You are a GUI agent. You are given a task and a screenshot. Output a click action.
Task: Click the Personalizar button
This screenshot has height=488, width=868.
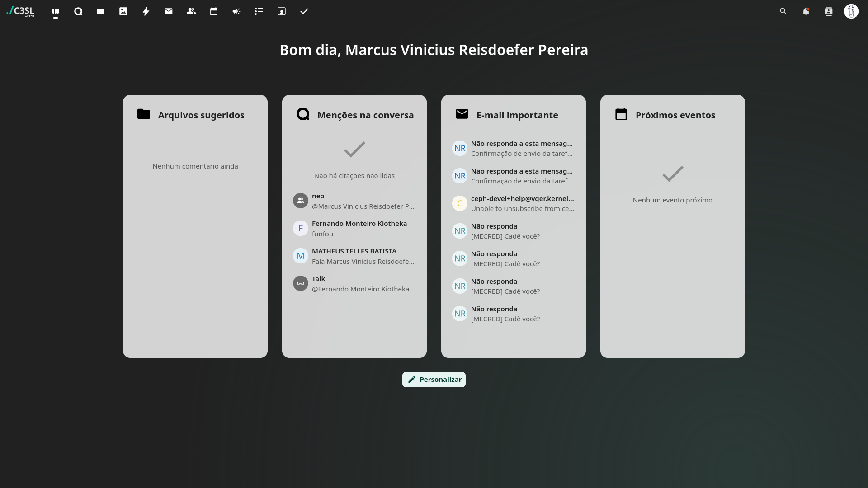434,380
